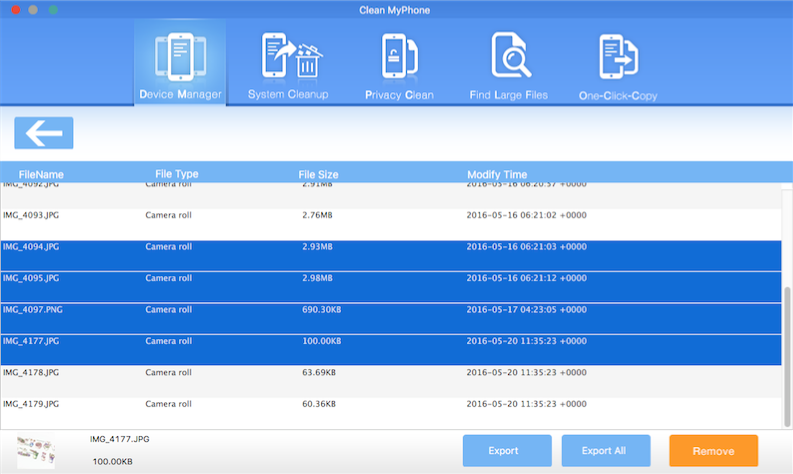Open Privacy Clean tool icon

pyautogui.click(x=400, y=56)
